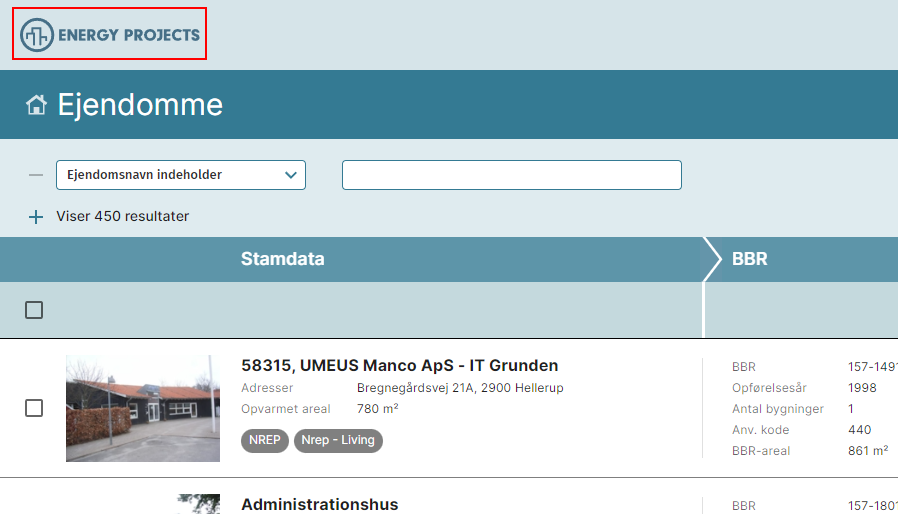Click the Opvarmet areal label

(x=286, y=409)
